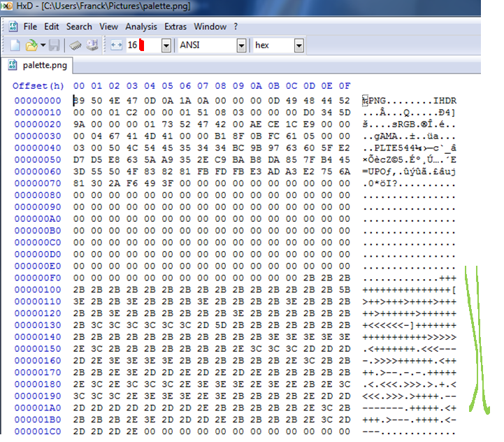Image resolution: width=504 pixels, height=442 pixels.
Task: Click the Open file folder icon
Action: point(31,45)
